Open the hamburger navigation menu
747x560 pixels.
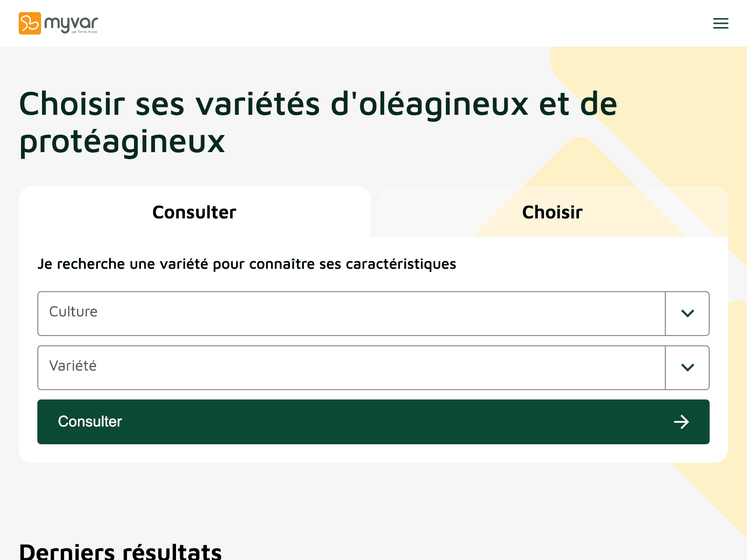coord(720,23)
